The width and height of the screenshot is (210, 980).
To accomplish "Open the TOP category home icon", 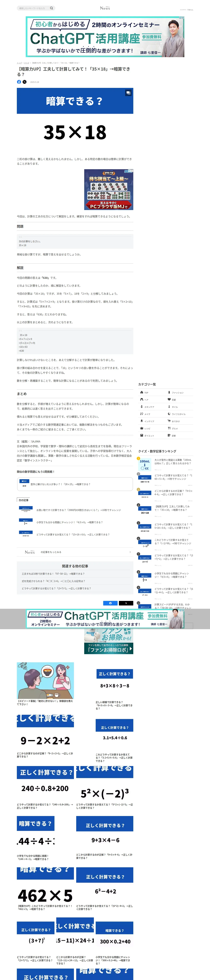I will [x=142, y=392].
